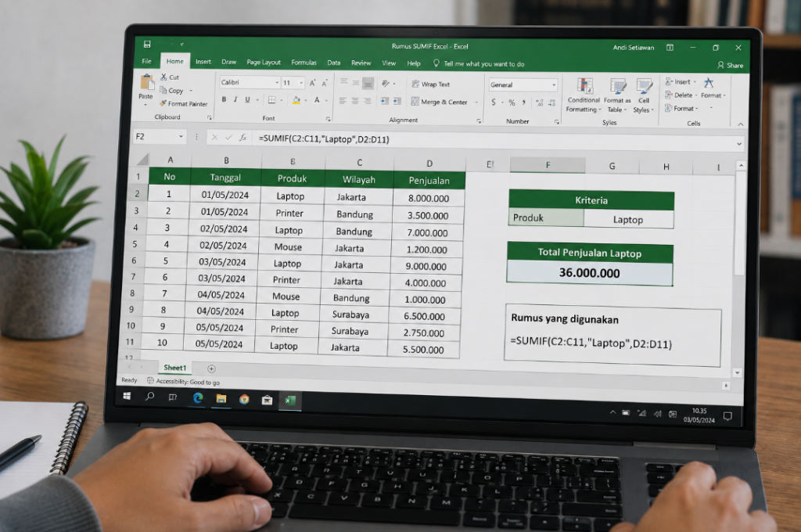The height and width of the screenshot is (532, 801).
Task: Click the Share button
Action: 731,66
